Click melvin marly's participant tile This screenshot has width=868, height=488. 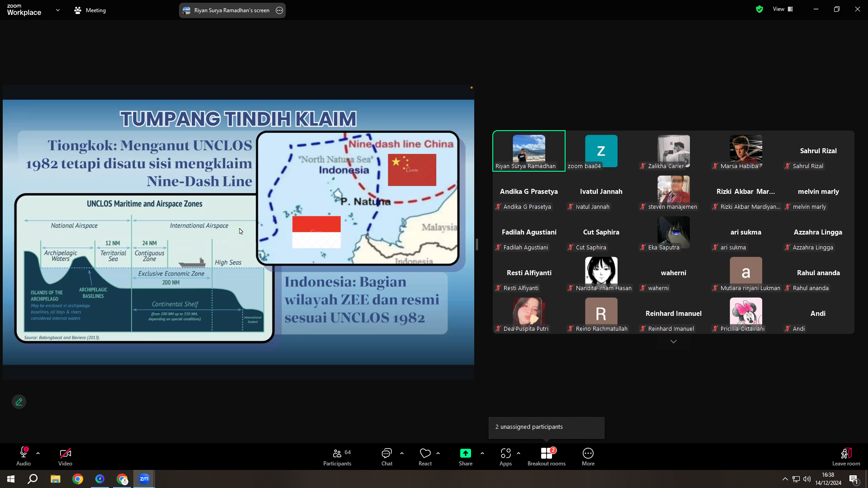(x=818, y=192)
